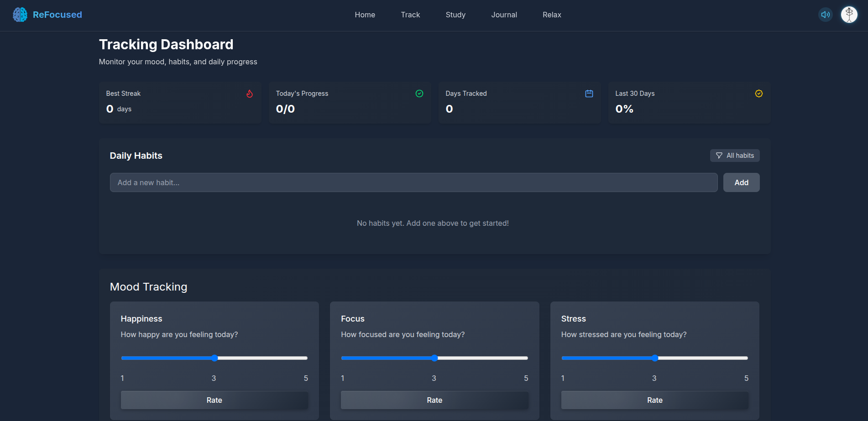Click the Today's Progress checkmark icon

point(419,94)
